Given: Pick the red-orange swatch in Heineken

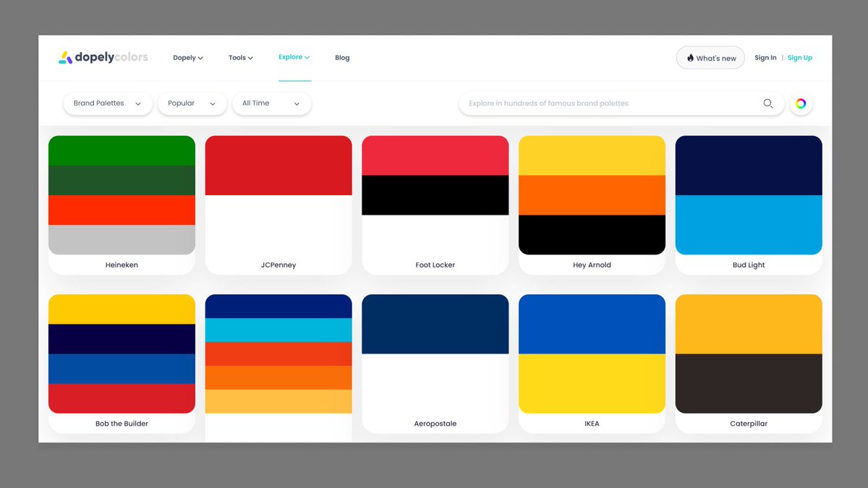Looking at the screenshot, I should coord(122,210).
